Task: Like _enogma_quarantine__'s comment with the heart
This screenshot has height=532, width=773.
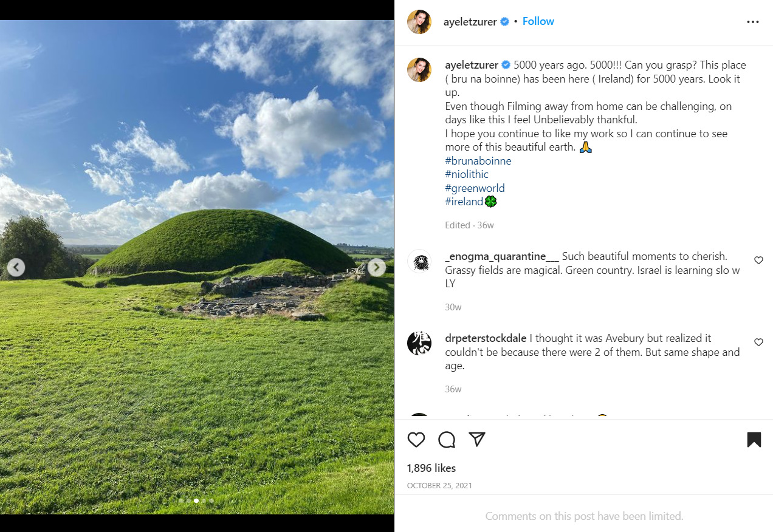Action: [758, 260]
